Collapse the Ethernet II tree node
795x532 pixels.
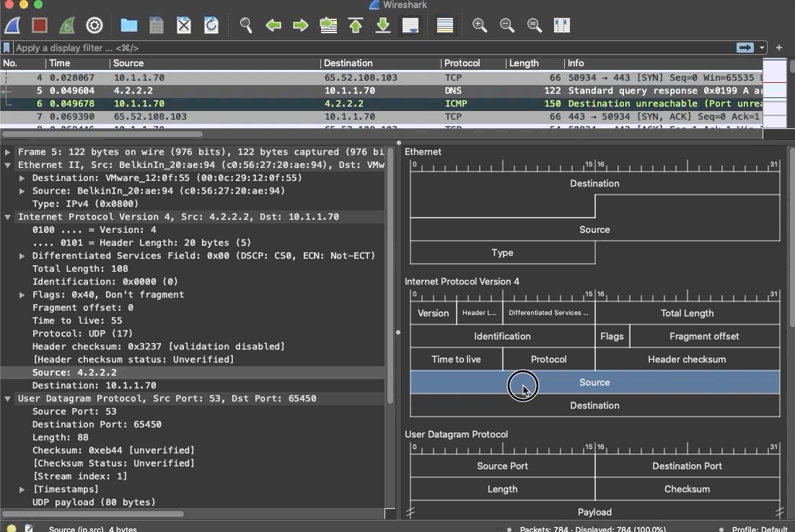8,165
